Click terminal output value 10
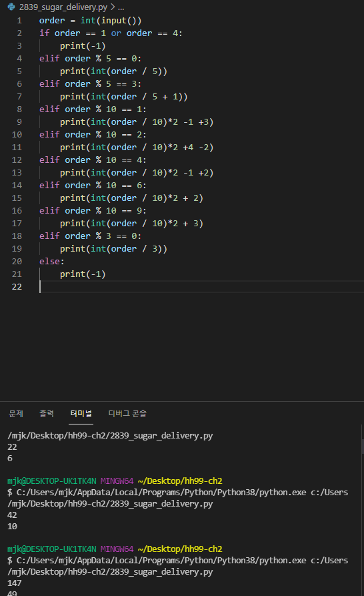Screen dimensions: 364x596 coord(12,527)
